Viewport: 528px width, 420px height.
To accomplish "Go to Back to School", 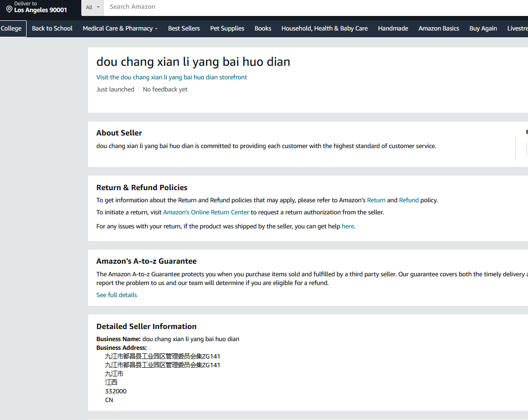I will (x=52, y=29).
